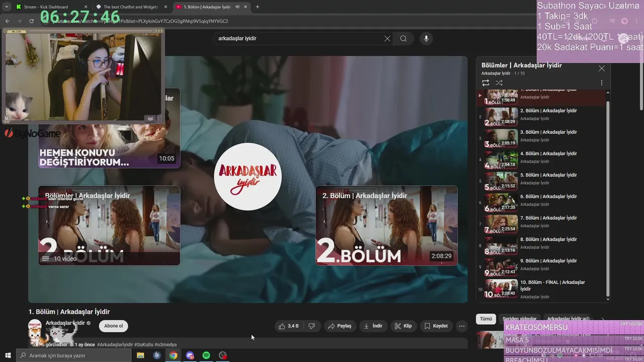Click the Kaydet save button
The width and height of the screenshot is (644, 362).
click(x=436, y=326)
